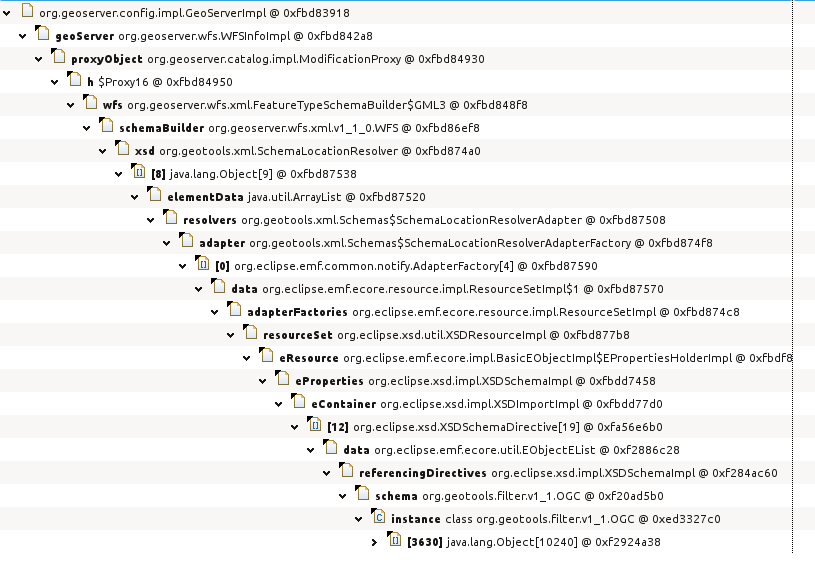Screen dimensions: 815x569
Task: Click the object icon beside data EObjectEList
Action: (331, 446)
